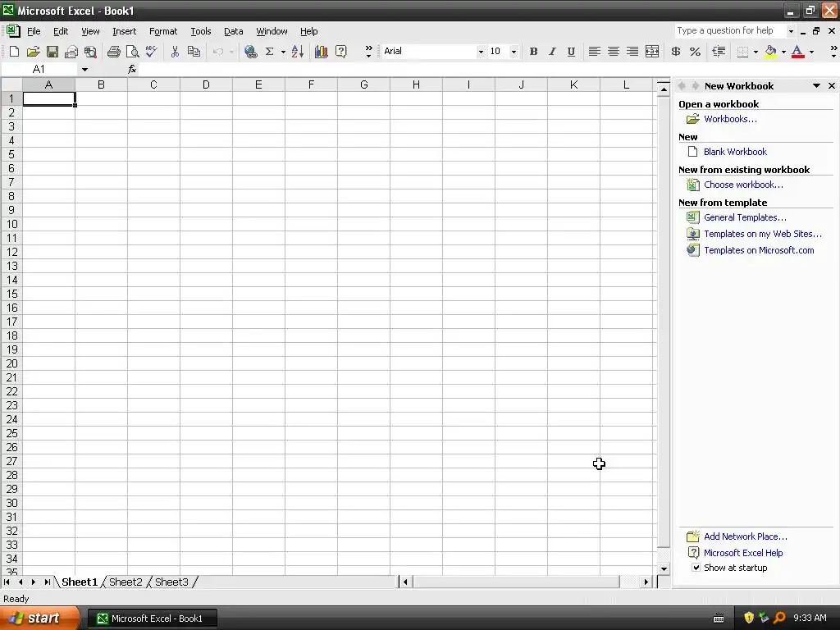This screenshot has height=630, width=840.
Task: Toggle Bold formatting
Action: [x=533, y=52]
